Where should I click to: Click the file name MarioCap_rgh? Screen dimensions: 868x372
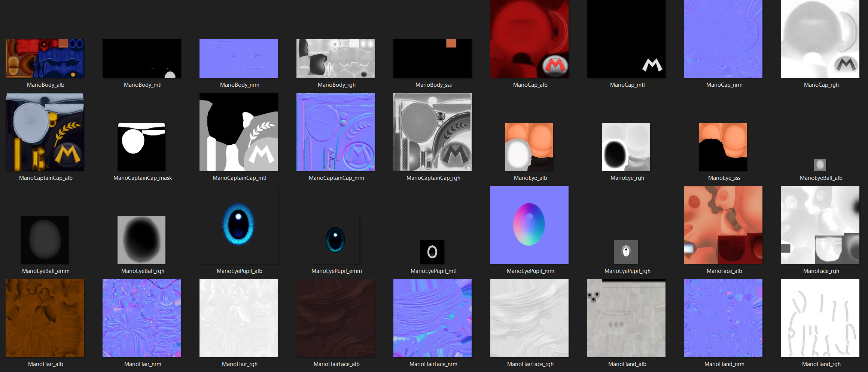click(x=821, y=85)
